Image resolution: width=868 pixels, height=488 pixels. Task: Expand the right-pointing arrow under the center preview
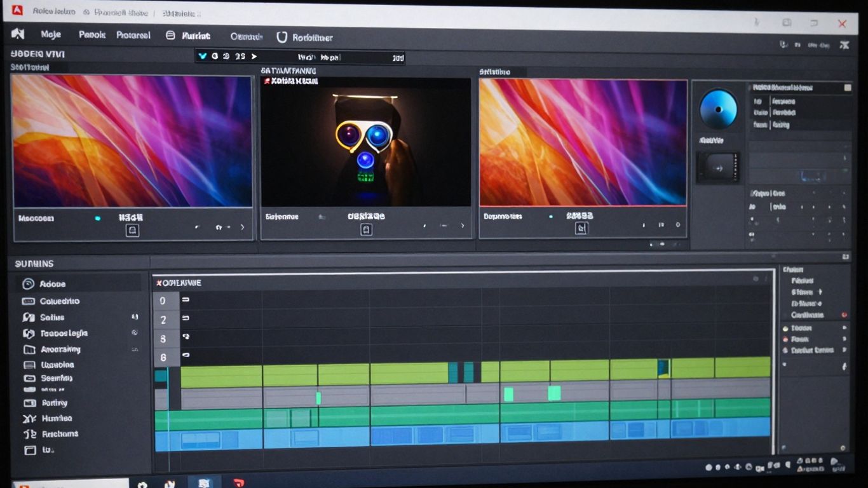tap(463, 225)
